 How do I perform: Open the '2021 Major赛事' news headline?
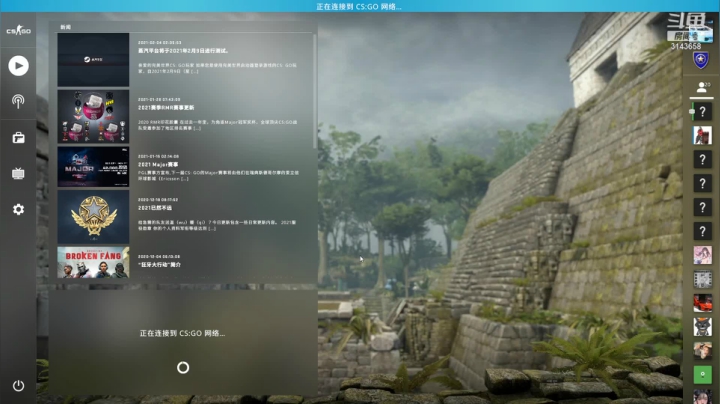(x=158, y=164)
